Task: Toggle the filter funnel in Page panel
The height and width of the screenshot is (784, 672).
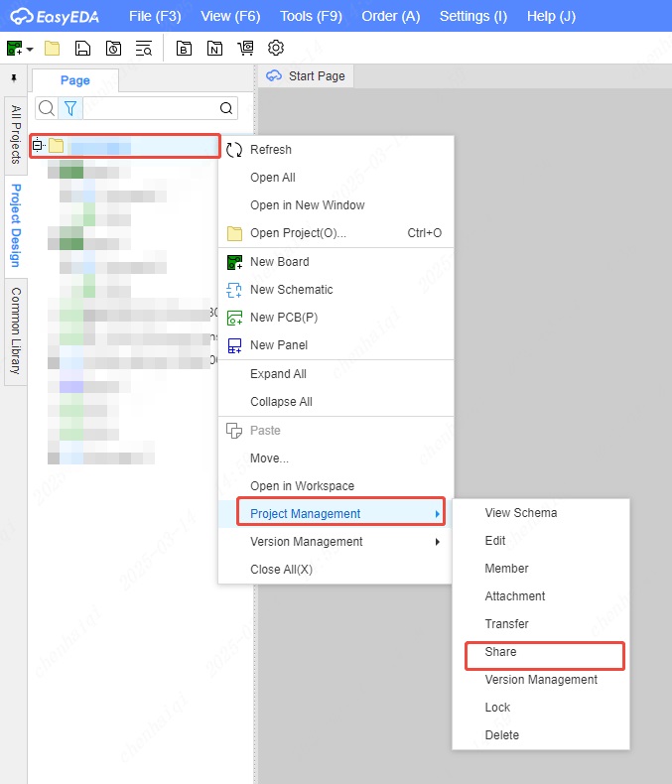Action: pos(70,108)
